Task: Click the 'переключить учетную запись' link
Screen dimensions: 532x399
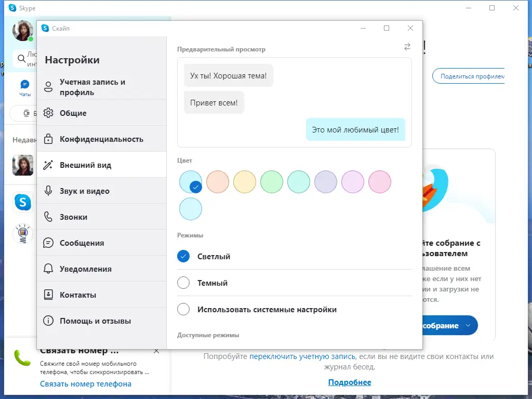Action: (x=302, y=356)
